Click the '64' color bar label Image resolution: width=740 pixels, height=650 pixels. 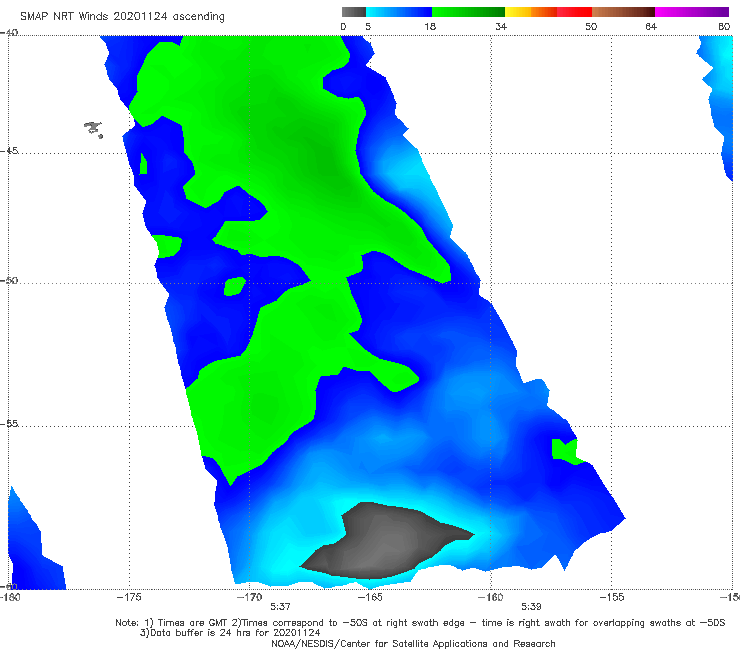[651, 26]
